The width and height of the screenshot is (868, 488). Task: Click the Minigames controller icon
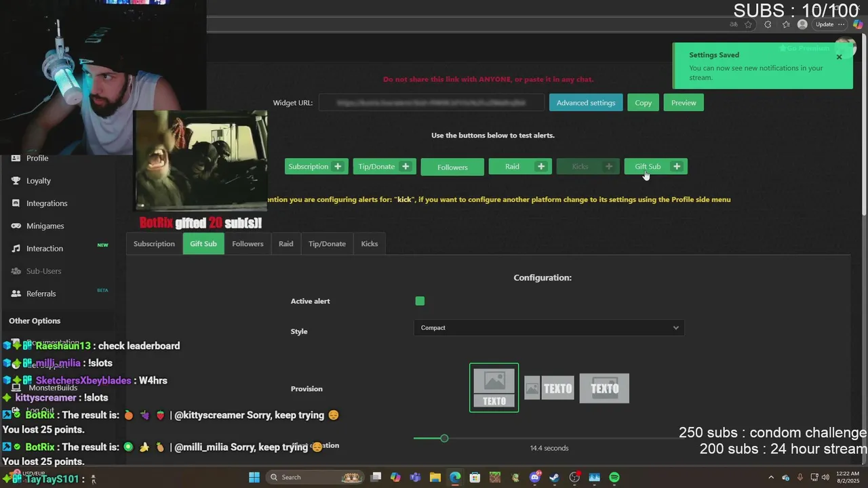[16, 226]
